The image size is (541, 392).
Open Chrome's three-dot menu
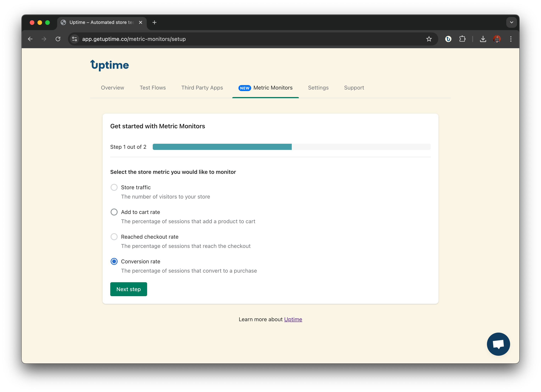[511, 39]
